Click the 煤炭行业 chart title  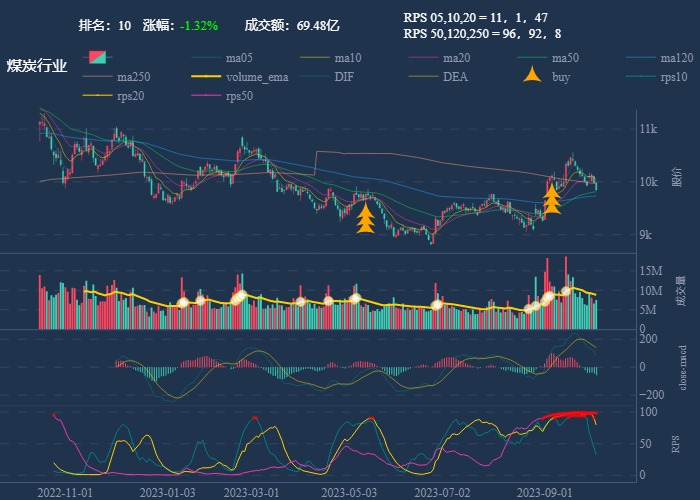point(37,66)
